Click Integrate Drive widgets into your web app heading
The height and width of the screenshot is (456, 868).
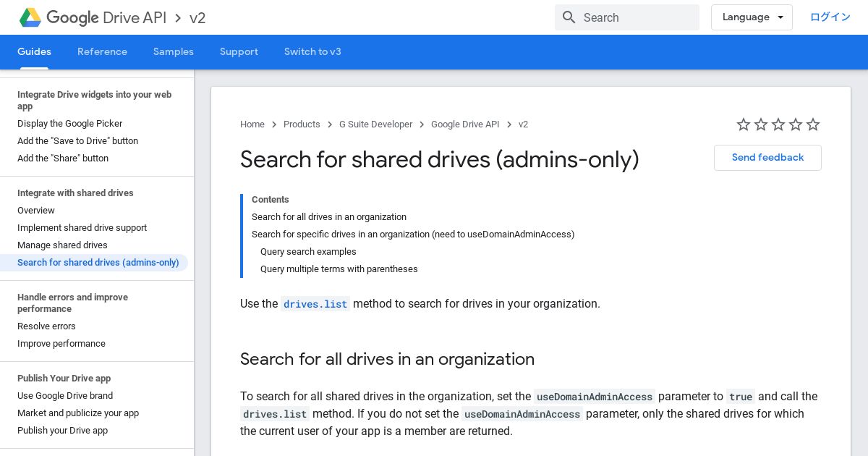94,101
